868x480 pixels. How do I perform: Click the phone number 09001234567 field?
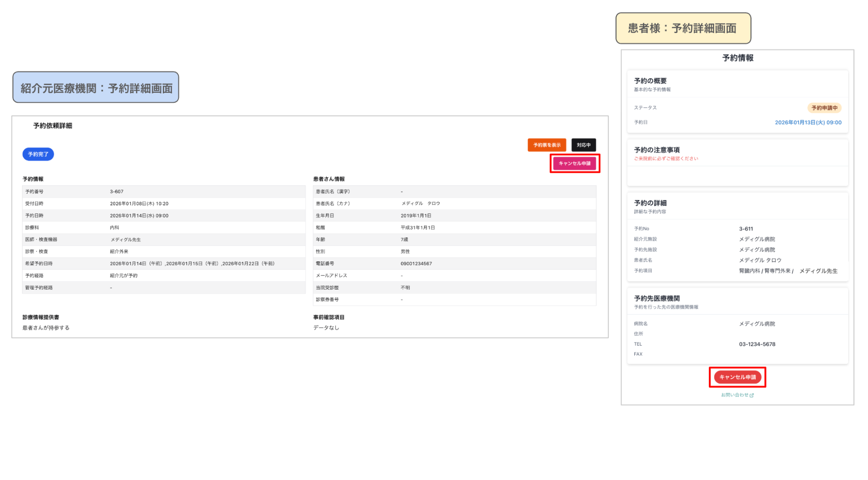click(x=416, y=263)
